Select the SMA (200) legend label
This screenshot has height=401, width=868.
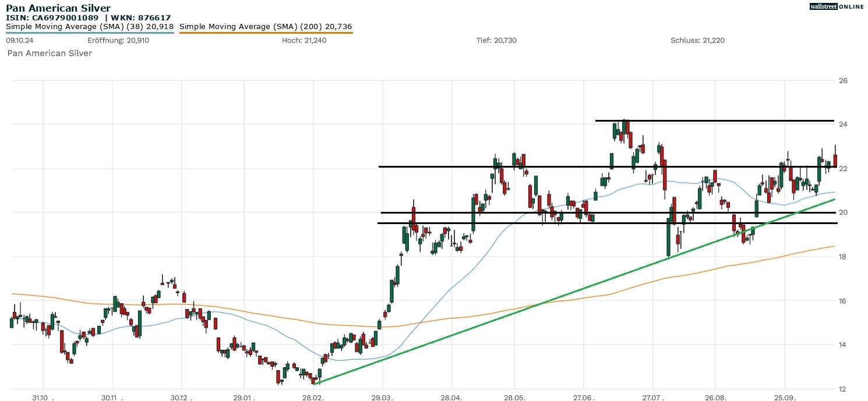266,27
